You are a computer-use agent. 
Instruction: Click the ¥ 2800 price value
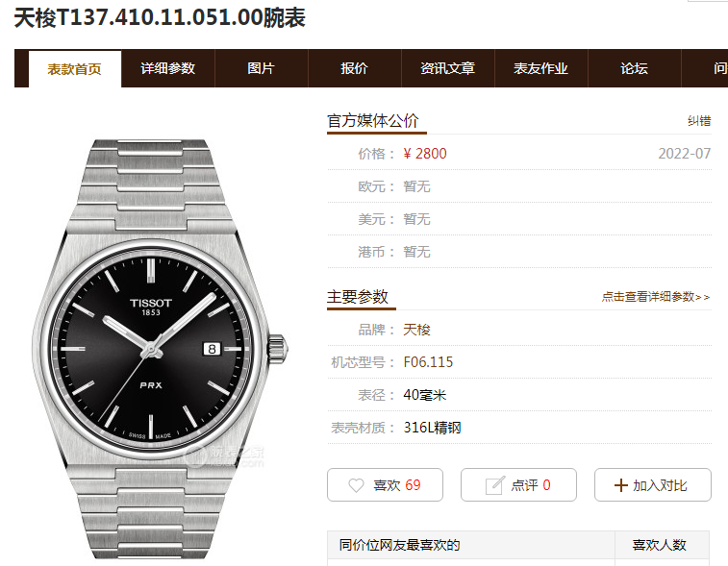[x=425, y=154]
